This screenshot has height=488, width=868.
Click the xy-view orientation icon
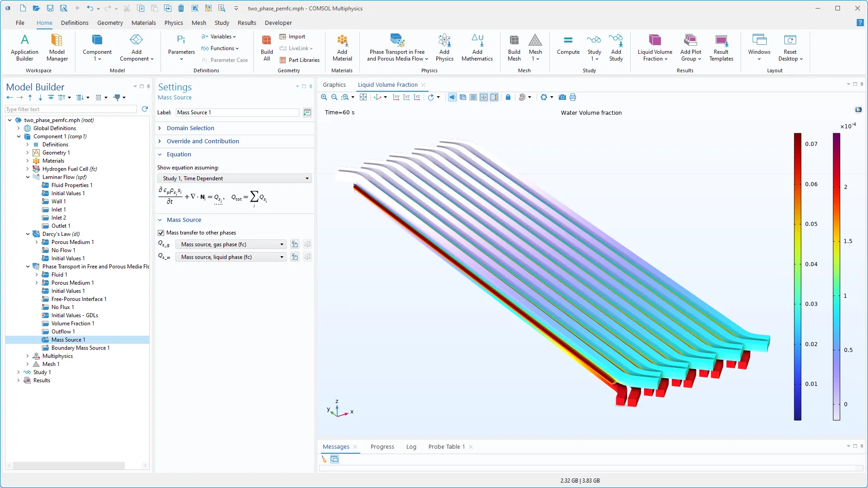tap(396, 97)
